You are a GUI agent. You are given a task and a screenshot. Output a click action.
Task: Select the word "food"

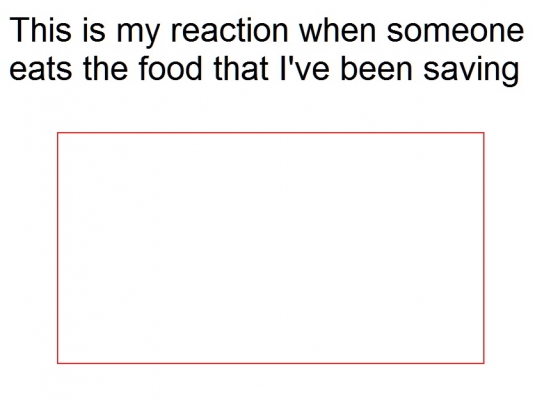pyautogui.click(x=171, y=68)
